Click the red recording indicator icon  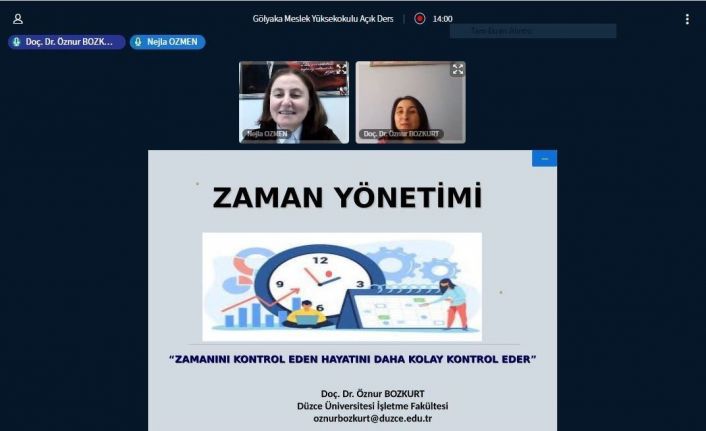(x=420, y=18)
